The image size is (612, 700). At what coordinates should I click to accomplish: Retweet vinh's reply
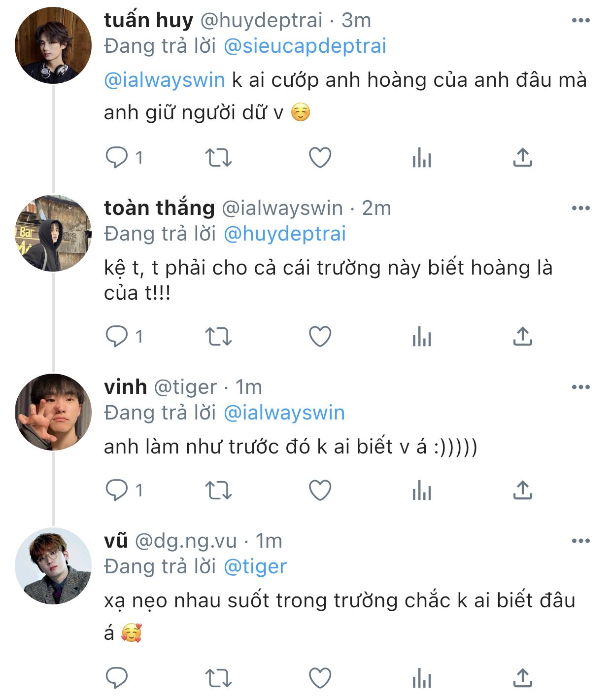click(x=218, y=490)
